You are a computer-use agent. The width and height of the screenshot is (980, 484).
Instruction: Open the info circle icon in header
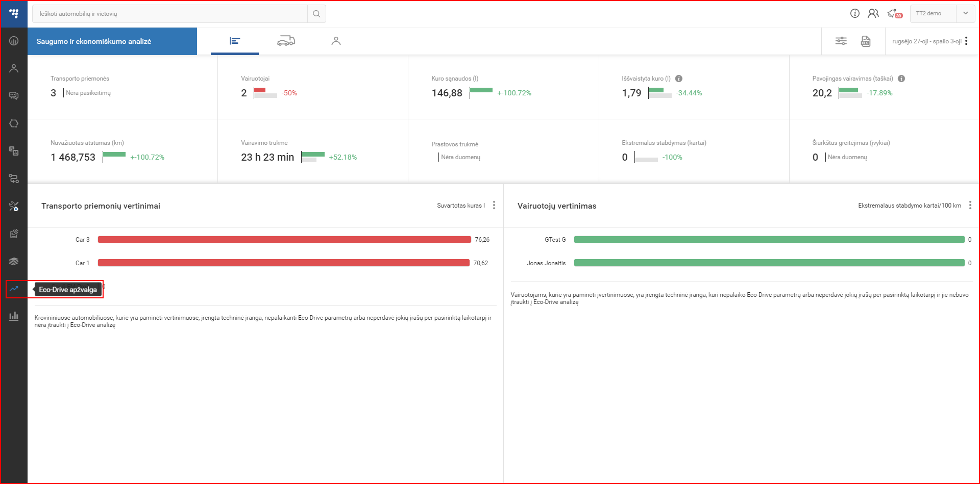[x=855, y=13]
